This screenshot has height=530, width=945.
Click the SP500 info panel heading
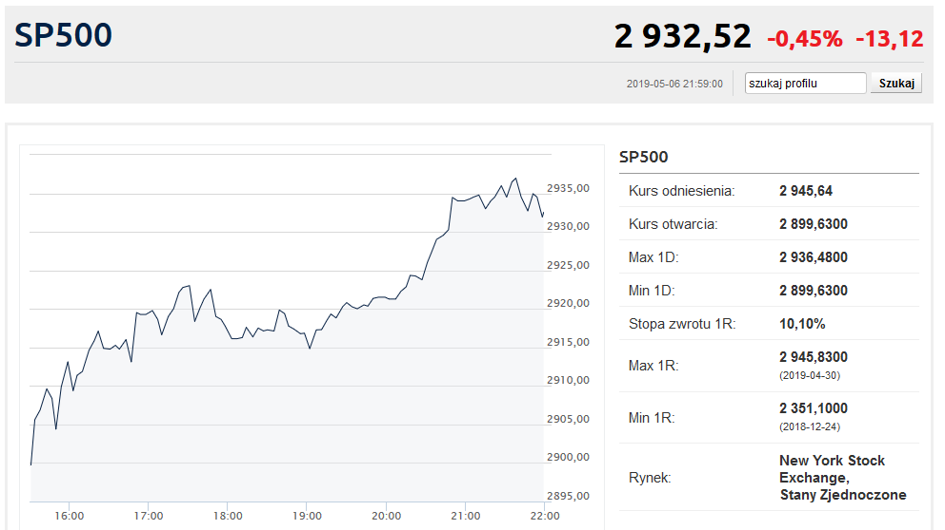pos(644,157)
